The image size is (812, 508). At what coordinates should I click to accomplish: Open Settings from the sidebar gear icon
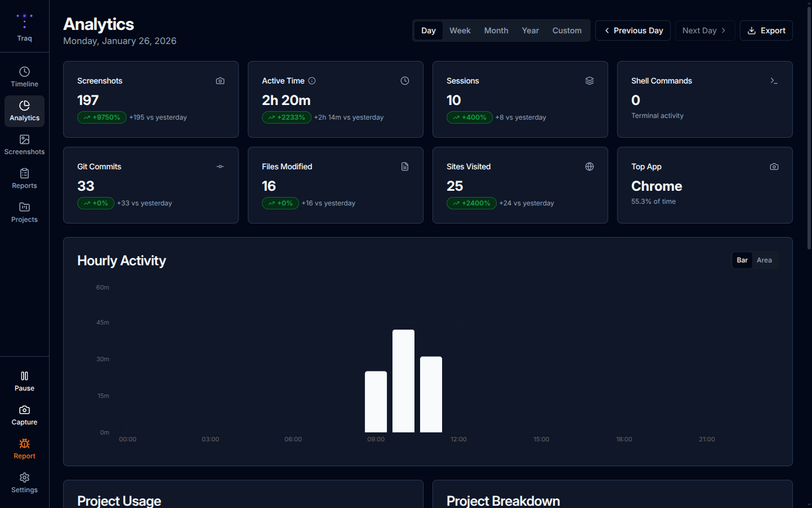pyautogui.click(x=24, y=481)
